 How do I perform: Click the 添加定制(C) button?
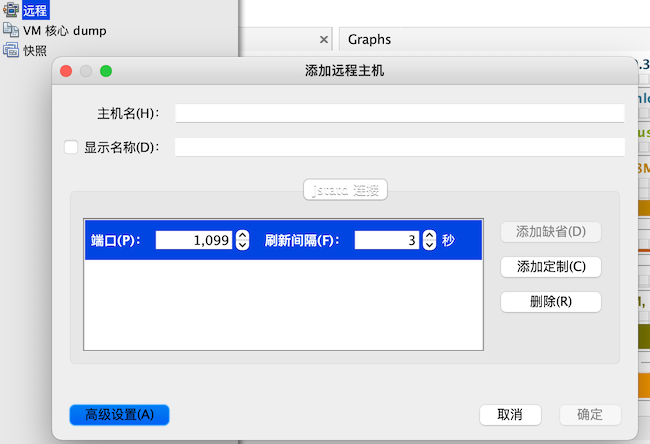[x=550, y=267]
